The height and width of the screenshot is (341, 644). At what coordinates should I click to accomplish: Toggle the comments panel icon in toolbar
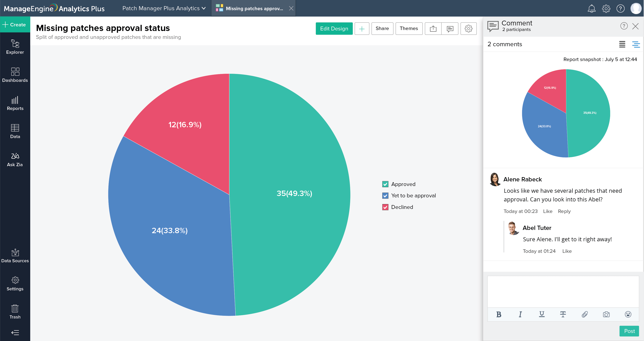click(450, 28)
